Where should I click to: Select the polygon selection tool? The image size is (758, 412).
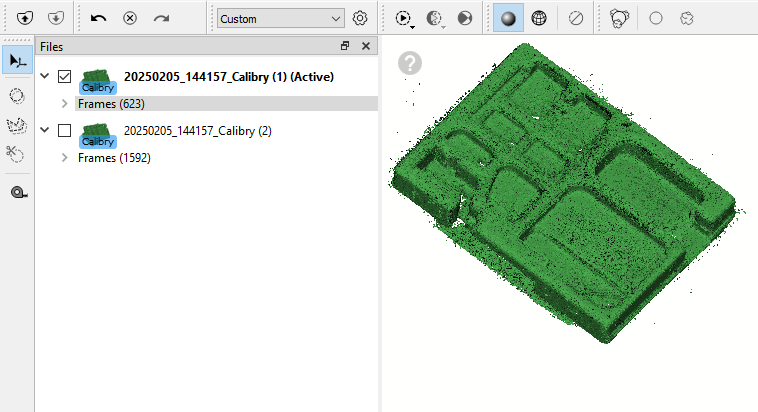(17, 126)
